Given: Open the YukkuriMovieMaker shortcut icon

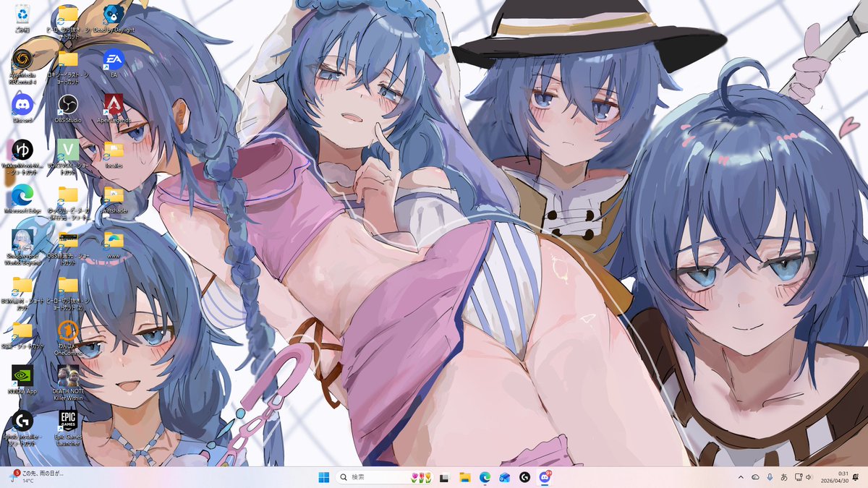Looking at the screenshot, I should coord(22,157).
